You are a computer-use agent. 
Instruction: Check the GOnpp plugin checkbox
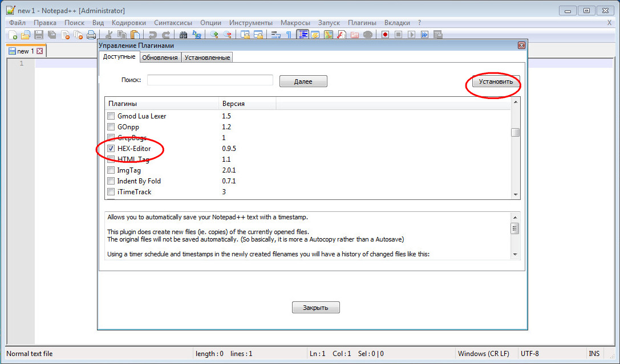point(111,126)
